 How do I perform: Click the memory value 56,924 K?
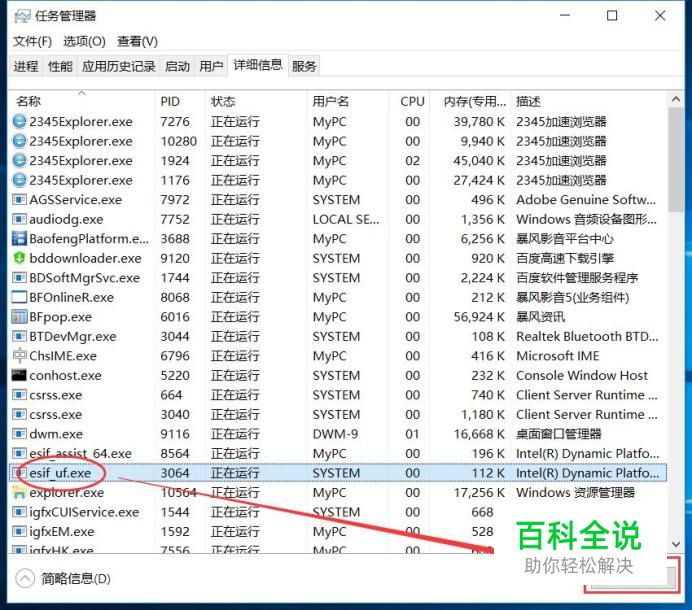479,317
